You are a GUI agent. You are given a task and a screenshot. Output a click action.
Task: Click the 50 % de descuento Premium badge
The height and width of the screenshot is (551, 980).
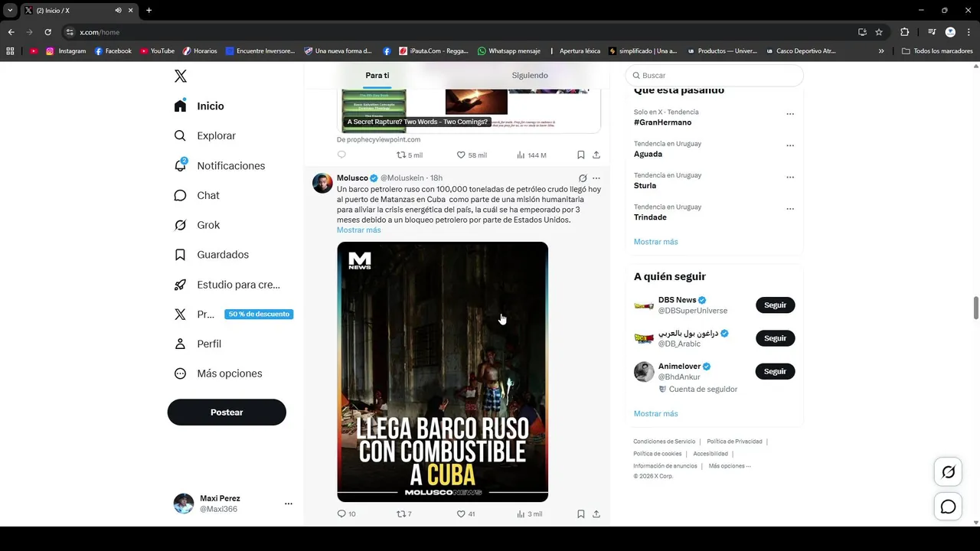click(259, 314)
